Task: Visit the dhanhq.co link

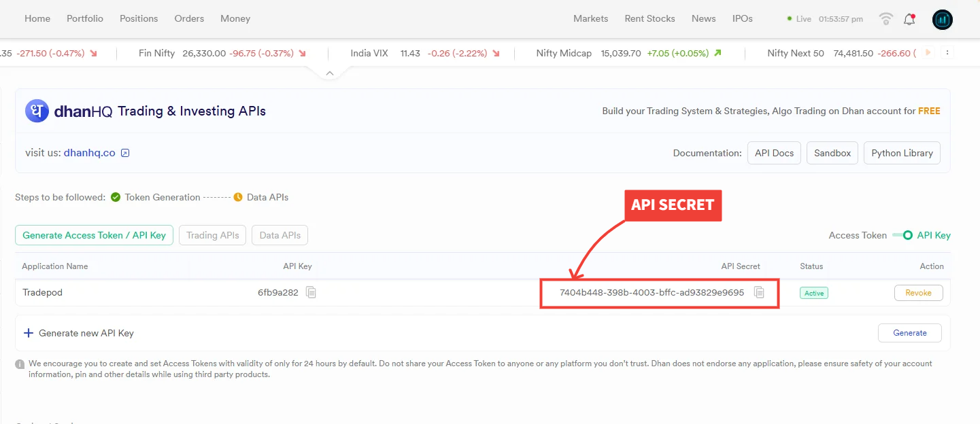Action: click(90, 153)
